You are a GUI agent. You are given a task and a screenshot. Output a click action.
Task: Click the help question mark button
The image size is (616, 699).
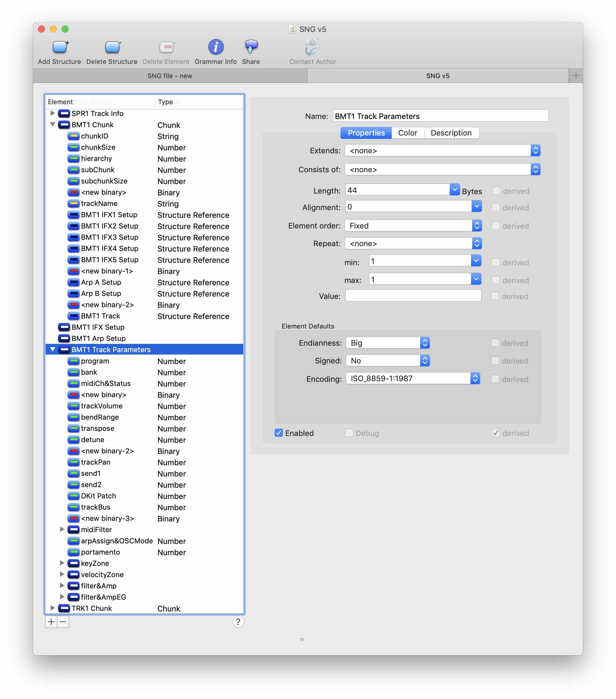click(x=238, y=622)
